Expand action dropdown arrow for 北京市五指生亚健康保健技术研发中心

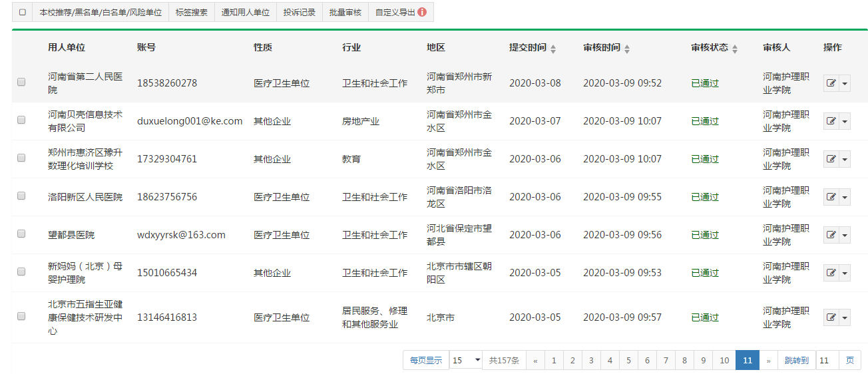click(x=845, y=317)
